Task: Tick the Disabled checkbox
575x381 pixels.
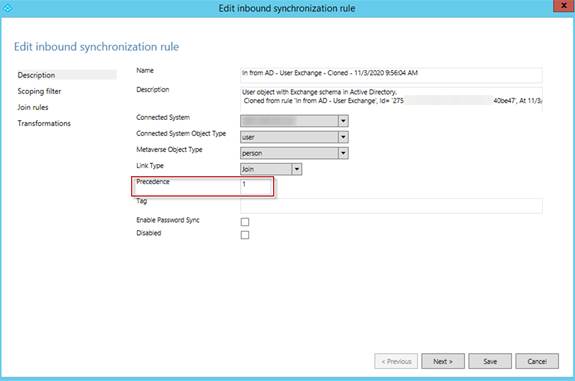Action: [245, 235]
